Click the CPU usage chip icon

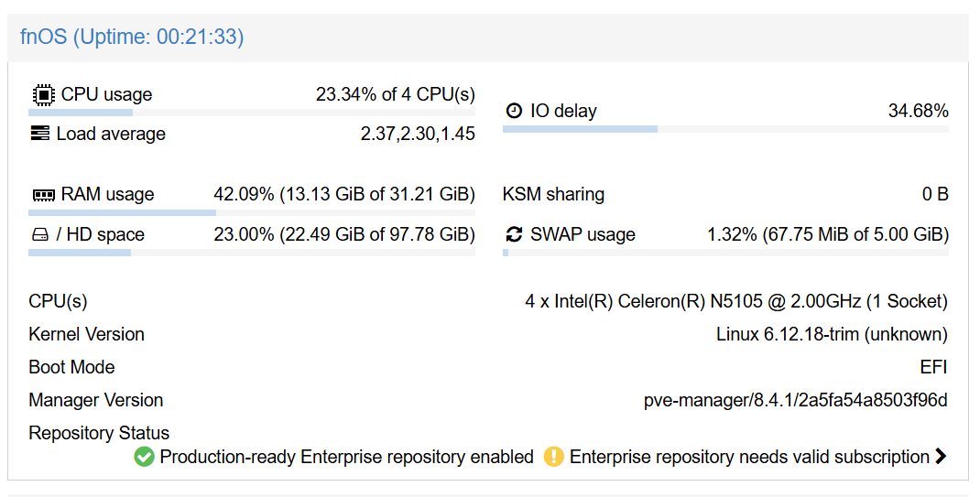point(43,95)
